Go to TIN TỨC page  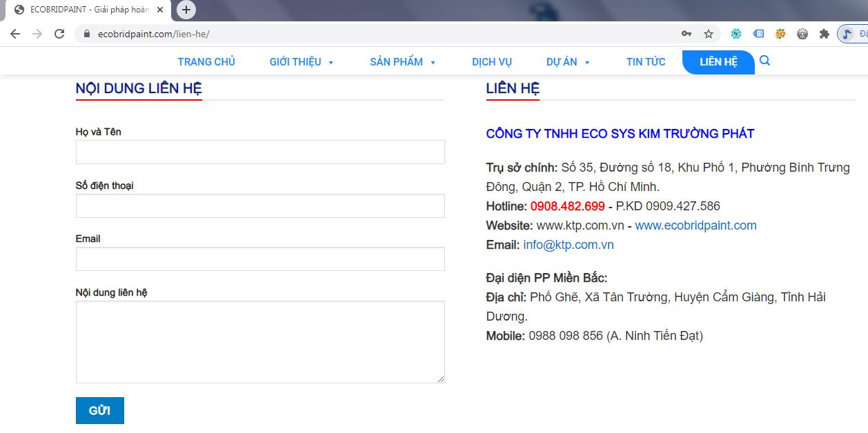point(646,62)
